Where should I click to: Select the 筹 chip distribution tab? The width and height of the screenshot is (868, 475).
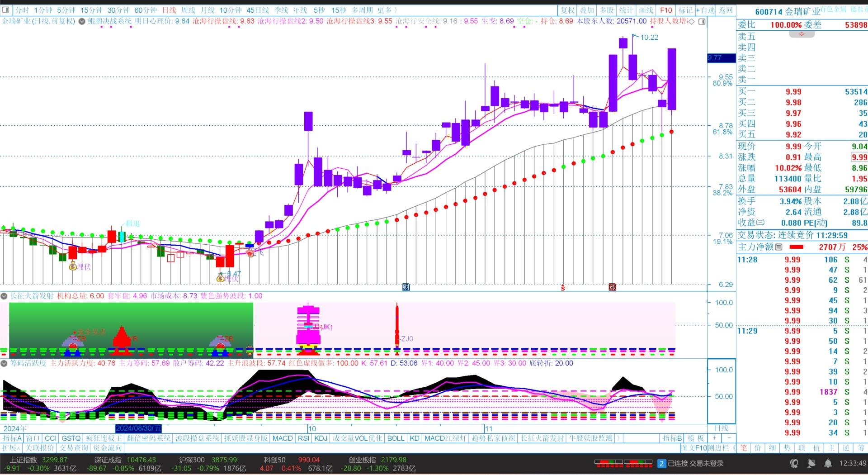pyautogui.click(x=861, y=448)
